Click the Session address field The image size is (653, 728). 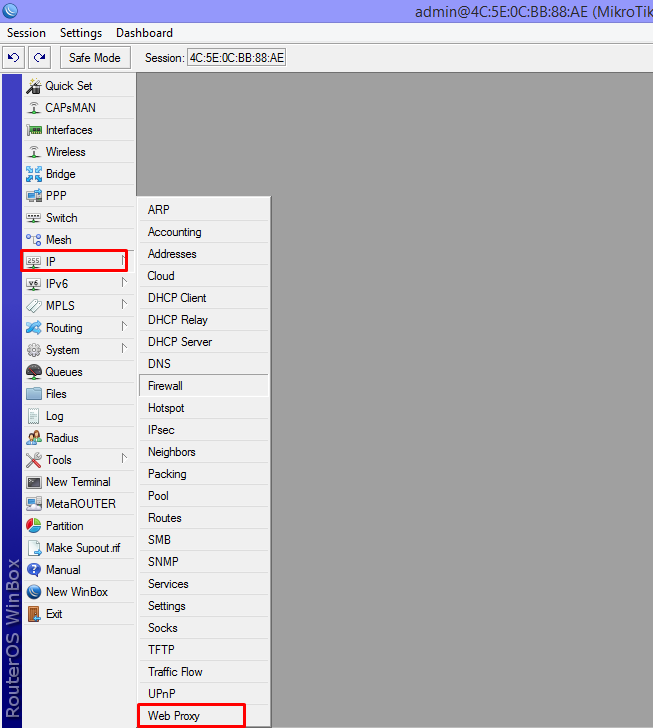pyautogui.click(x=236, y=58)
